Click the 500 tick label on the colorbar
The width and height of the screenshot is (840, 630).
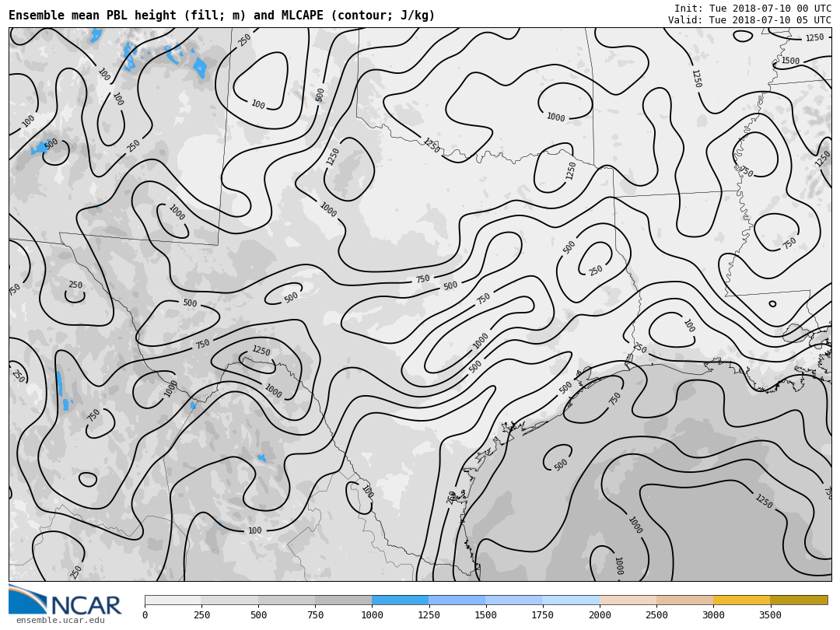(258, 615)
